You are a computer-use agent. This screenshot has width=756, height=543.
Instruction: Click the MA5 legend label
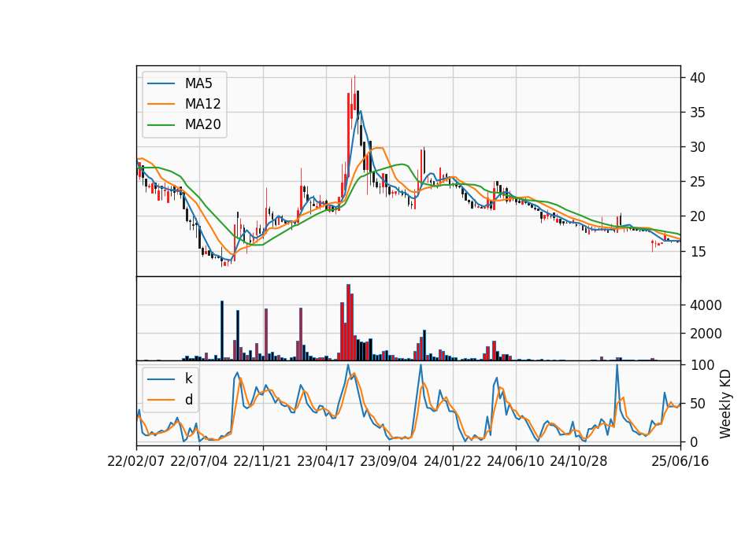pyautogui.click(x=198, y=83)
